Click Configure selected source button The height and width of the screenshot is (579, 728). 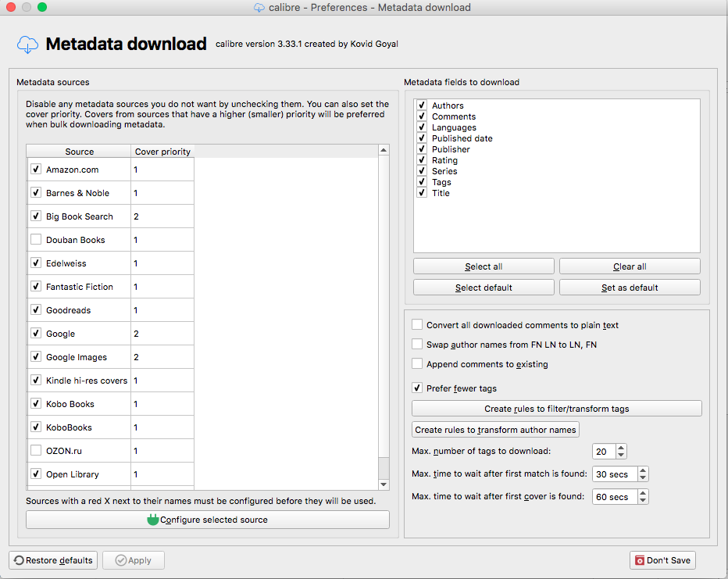point(208,520)
